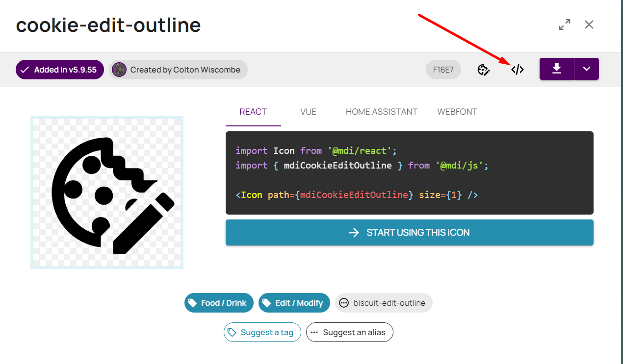Click the checkmark on the version badge
The height and width of the screenshot is (364, 623).
pyautogui.click(x=24, y=70)
